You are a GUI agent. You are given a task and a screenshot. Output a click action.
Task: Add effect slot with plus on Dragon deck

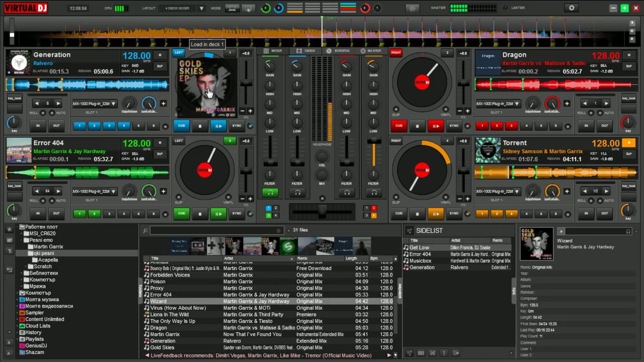[x=567, y=104]
